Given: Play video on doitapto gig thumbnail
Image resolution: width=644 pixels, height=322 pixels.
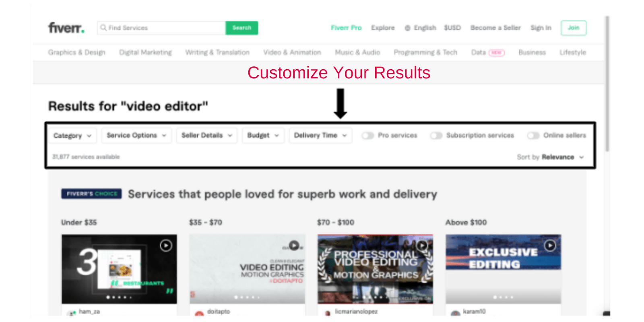Looking at the screenshot, I should click(x=294, y=245).
